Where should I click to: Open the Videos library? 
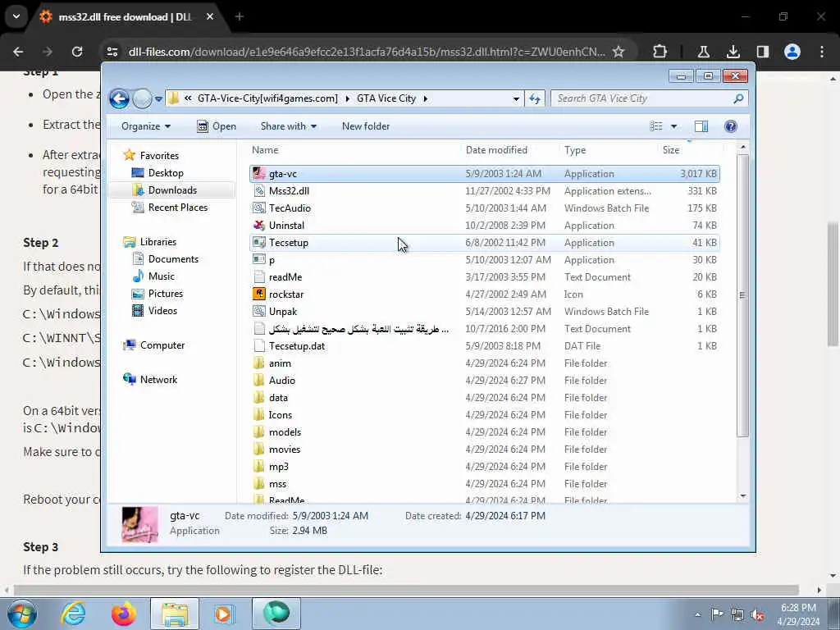[x=162, y=311]
